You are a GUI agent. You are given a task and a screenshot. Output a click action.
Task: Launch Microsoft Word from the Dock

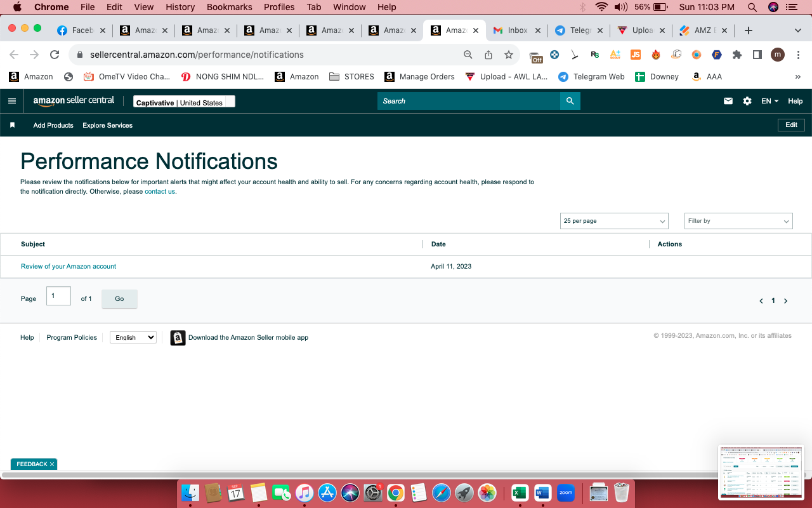[542, 492]
